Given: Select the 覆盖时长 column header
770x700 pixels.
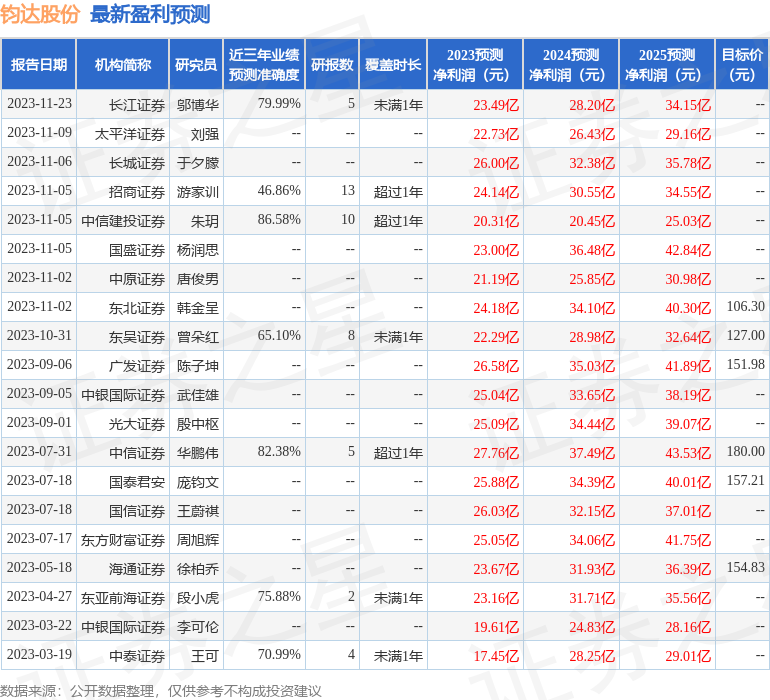Looking at the screenshot, I should point(393,64).
